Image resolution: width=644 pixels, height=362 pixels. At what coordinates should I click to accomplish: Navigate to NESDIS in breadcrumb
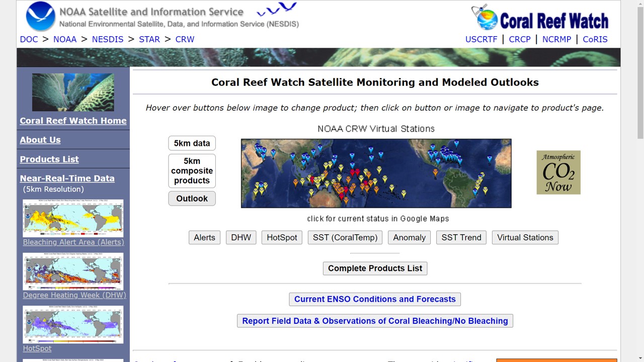tap(108, 39)
